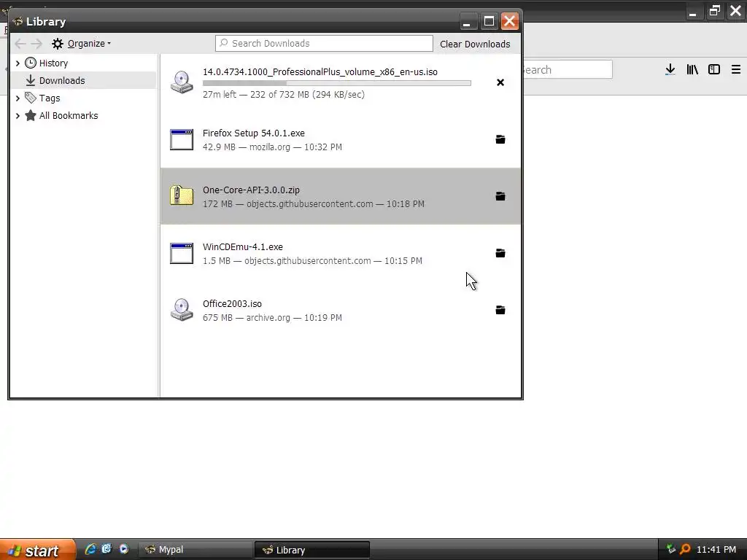
Task: Select Office2003.iso entry
Action: pos(341,310)
